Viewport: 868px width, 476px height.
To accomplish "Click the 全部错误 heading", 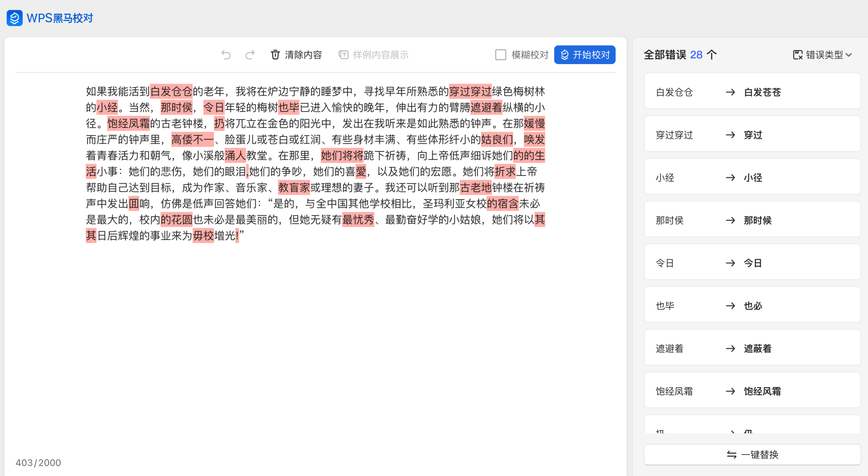I will coord(665,55).
